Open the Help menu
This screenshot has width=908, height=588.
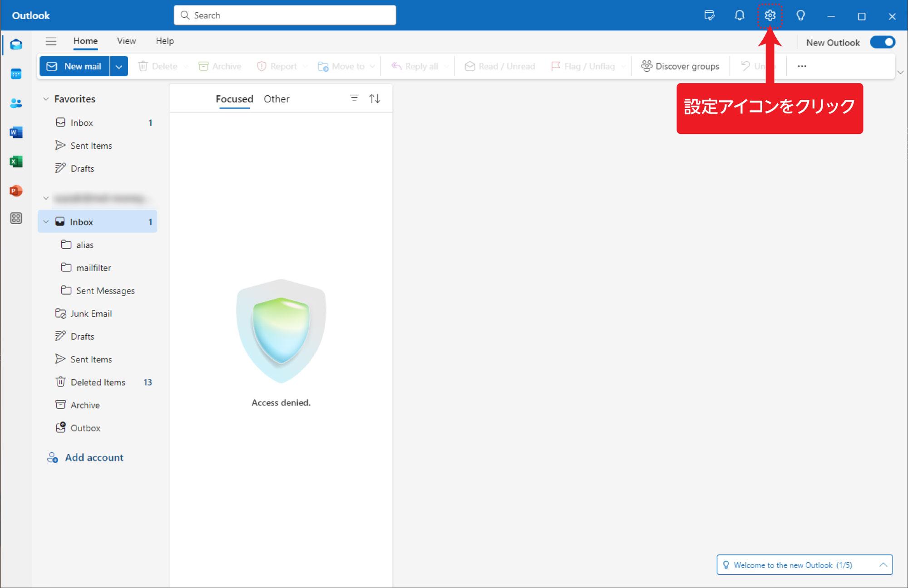click(164, 41)
